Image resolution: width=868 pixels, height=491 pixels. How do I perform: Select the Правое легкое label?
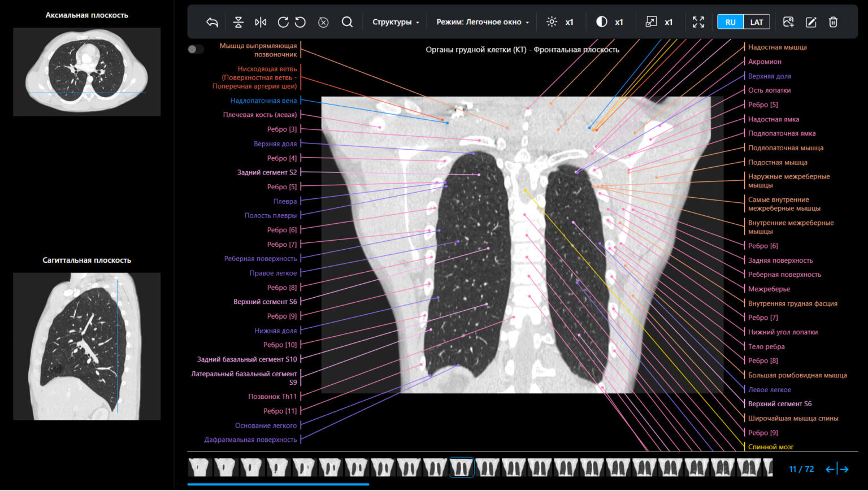coord(273,273)
